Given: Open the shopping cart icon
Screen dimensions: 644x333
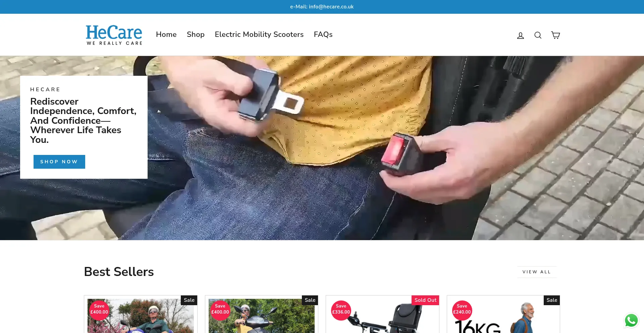Looking at the screenshot, I should click(555, 35).
